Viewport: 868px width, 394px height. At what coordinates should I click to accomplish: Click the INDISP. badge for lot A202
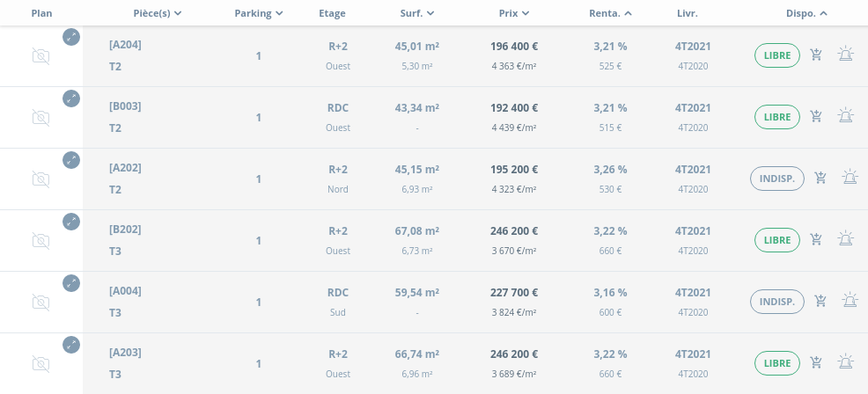pos(776,179)
